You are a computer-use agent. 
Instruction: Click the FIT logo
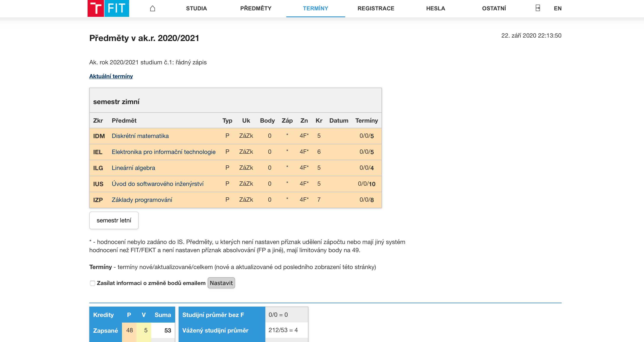click(x=108, y=8)
